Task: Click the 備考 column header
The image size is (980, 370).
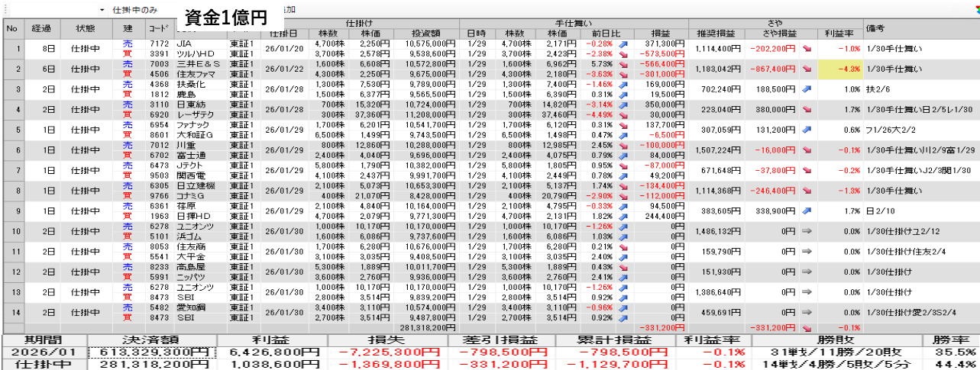Action: pyautogui.click(x=875, y=28)
